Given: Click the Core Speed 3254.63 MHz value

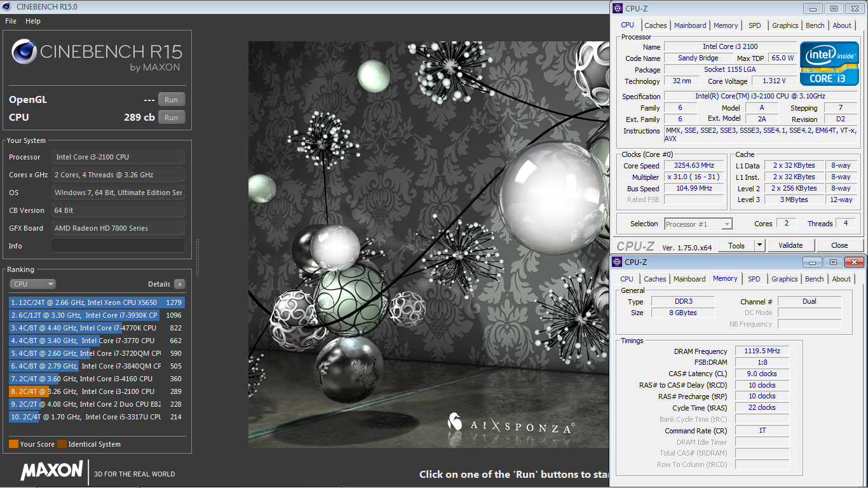Looking at the screenshot, I should (695, 166).
